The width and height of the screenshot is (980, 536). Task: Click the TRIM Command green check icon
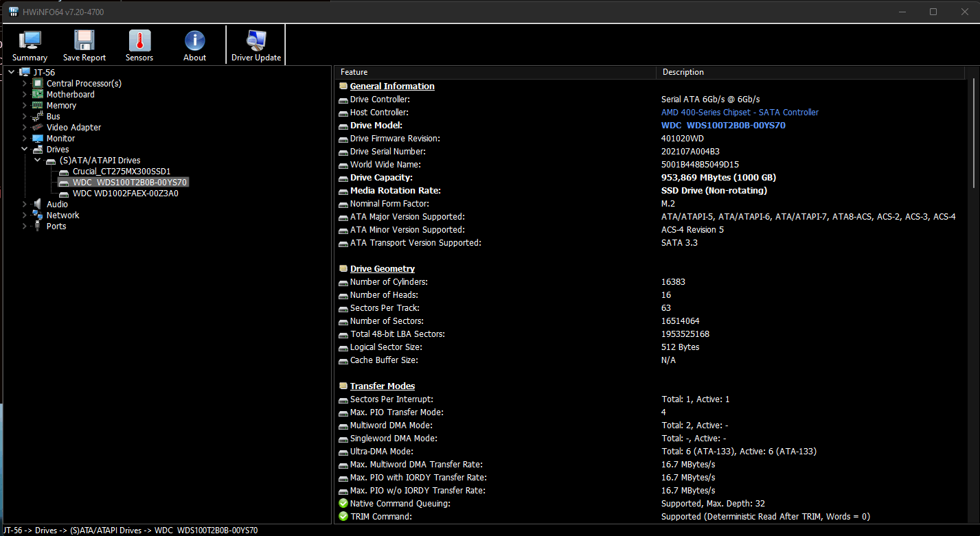click(343, 516)
